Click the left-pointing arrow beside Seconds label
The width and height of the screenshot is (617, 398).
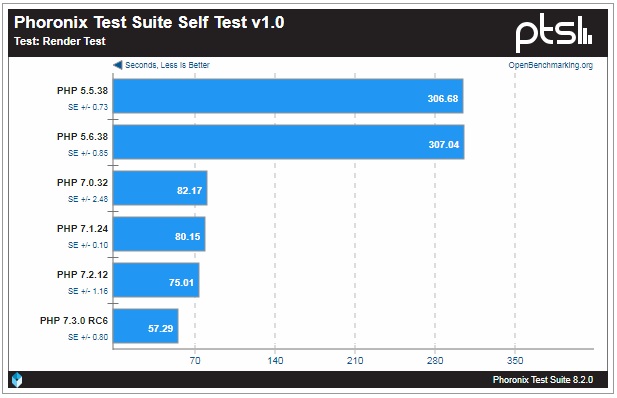(118, 65)
